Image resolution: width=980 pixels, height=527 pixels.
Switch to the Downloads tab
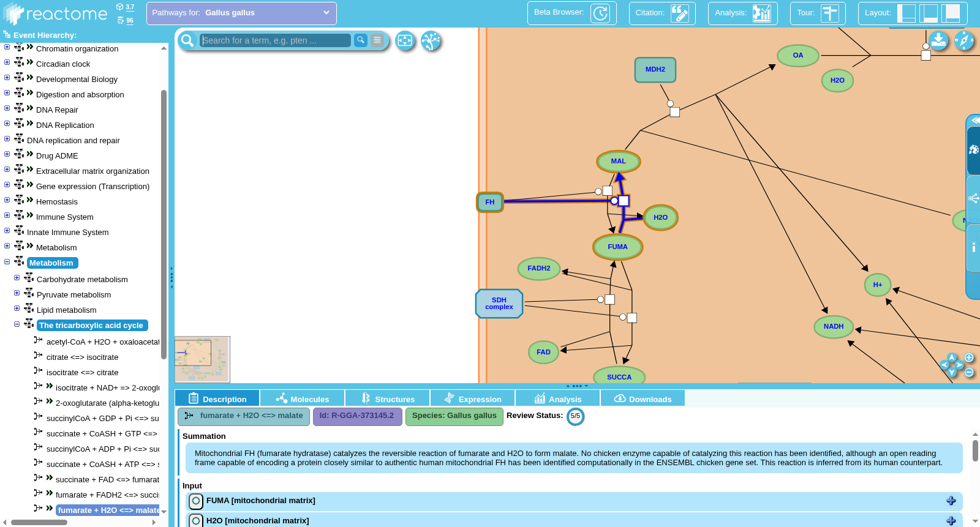tap(643, 398)
